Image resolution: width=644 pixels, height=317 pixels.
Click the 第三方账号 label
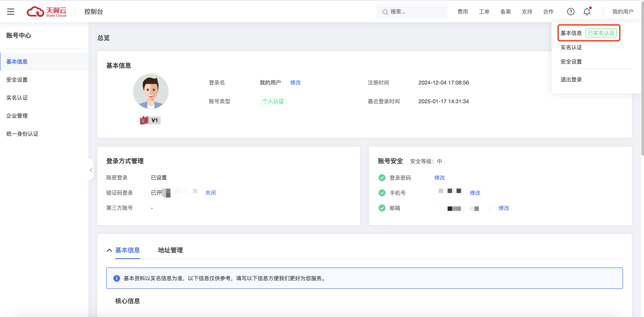[x=120, y=208]
